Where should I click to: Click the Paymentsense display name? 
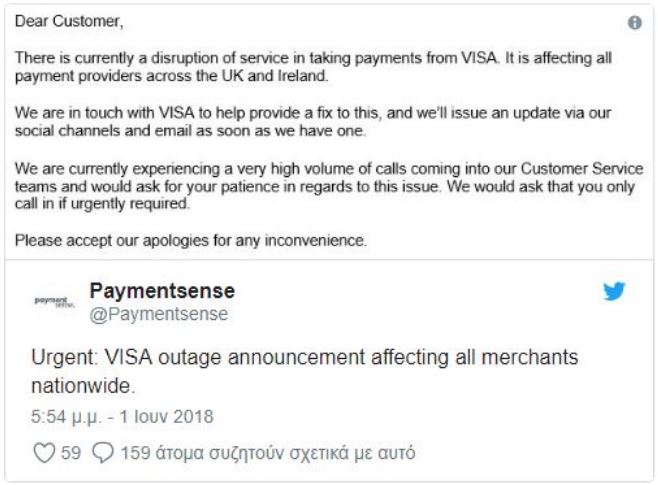pos(162,291)
